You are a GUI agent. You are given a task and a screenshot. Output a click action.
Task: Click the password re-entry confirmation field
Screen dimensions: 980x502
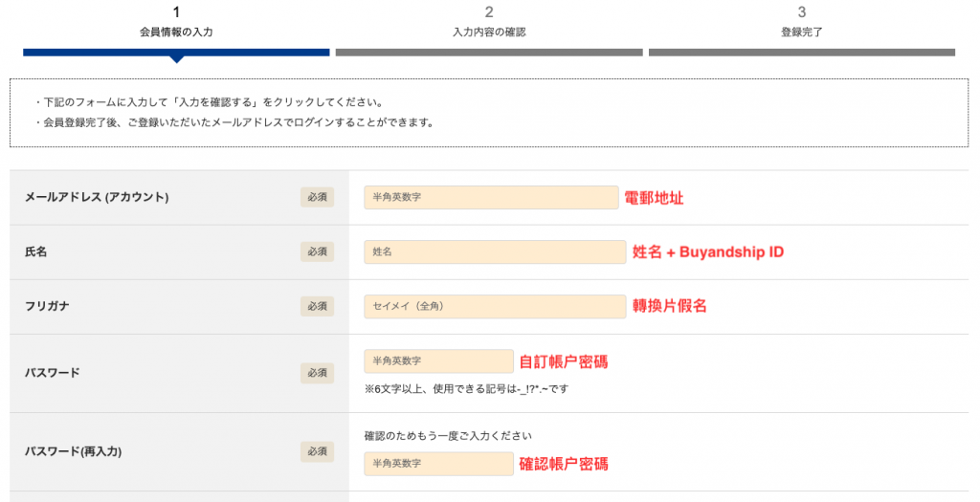tap(438, 464)
